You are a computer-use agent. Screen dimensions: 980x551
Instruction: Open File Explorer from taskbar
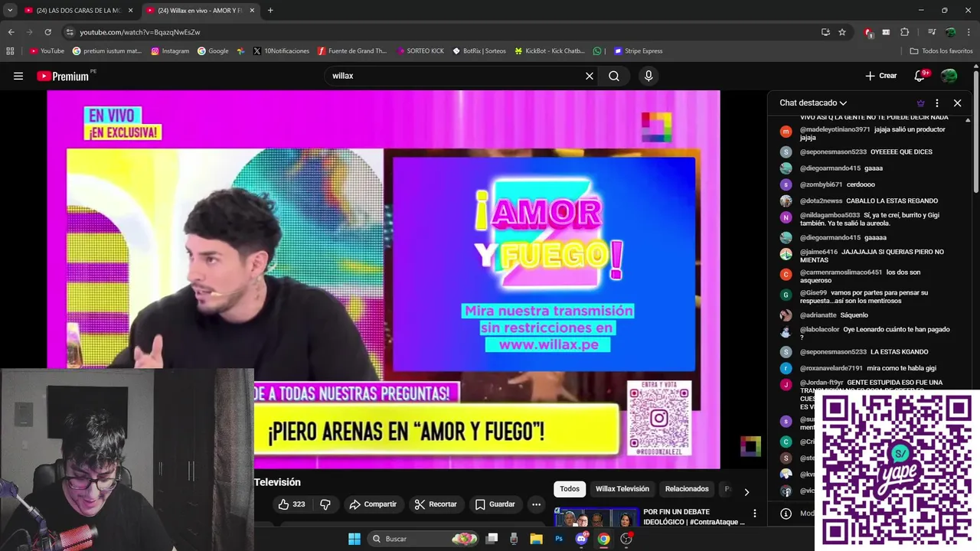pyautogui.click(x=536, y=539)
